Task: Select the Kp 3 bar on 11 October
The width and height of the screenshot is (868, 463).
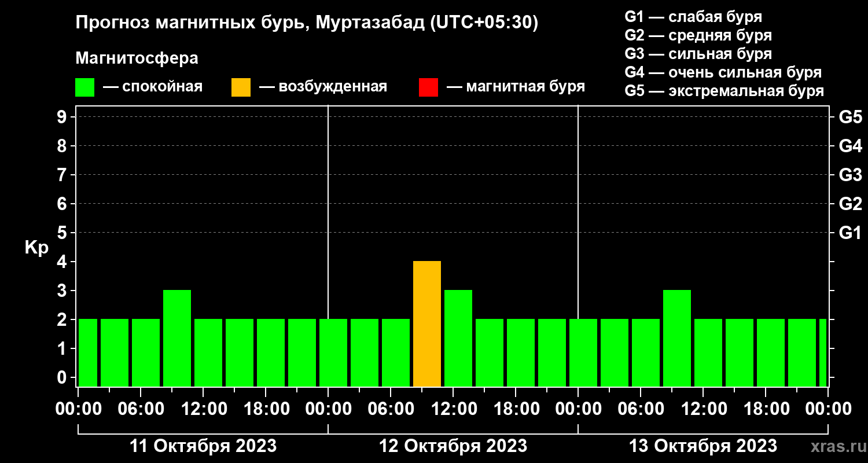Action: [x=177, y=338]
